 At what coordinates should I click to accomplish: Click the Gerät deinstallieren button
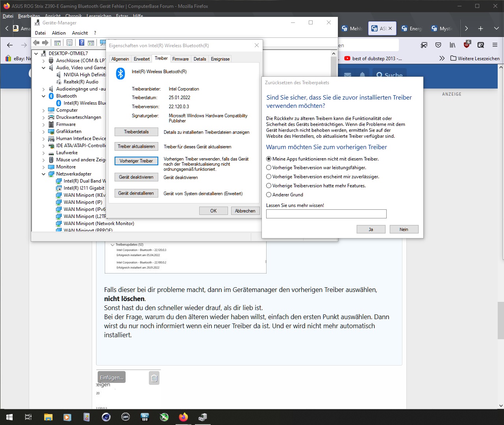[x=136, y=193]
